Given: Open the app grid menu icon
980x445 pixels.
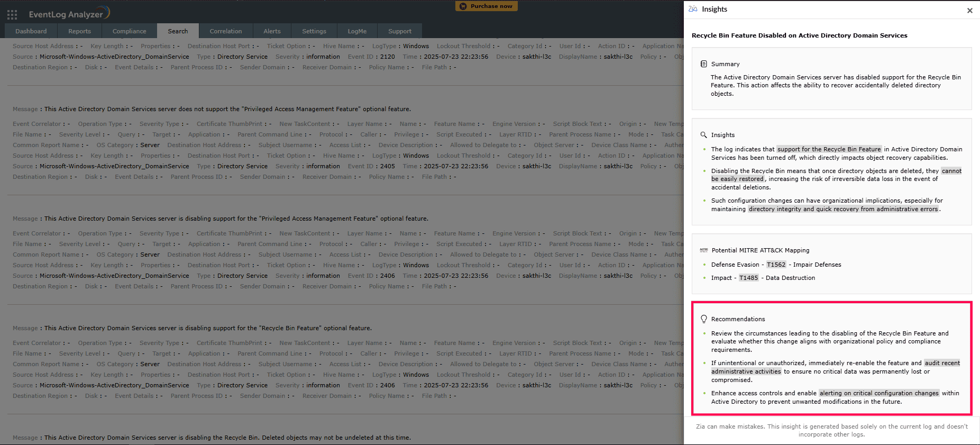Looking at the screenshot, I should (12, 14).
